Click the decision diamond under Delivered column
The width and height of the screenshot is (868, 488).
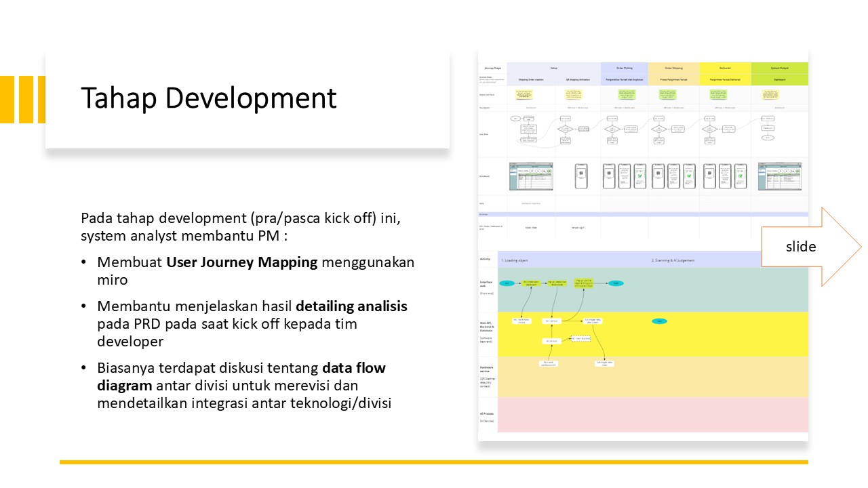710,129
